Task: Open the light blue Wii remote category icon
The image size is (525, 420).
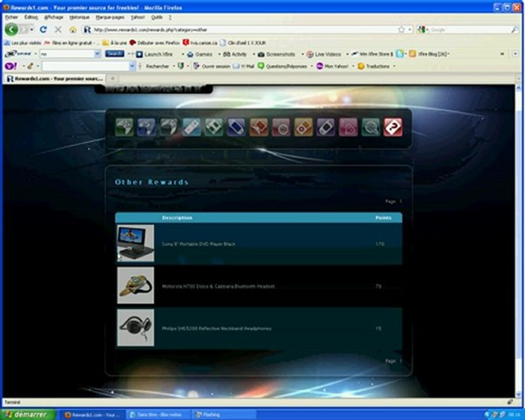Action: tap(191, 127)
